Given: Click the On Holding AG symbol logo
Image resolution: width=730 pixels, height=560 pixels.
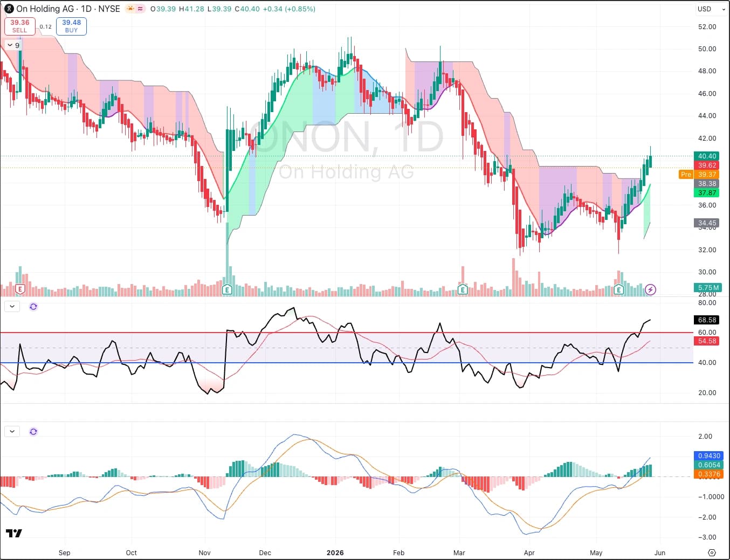Looking at the screenshot, I should click(x=9, y=9).
